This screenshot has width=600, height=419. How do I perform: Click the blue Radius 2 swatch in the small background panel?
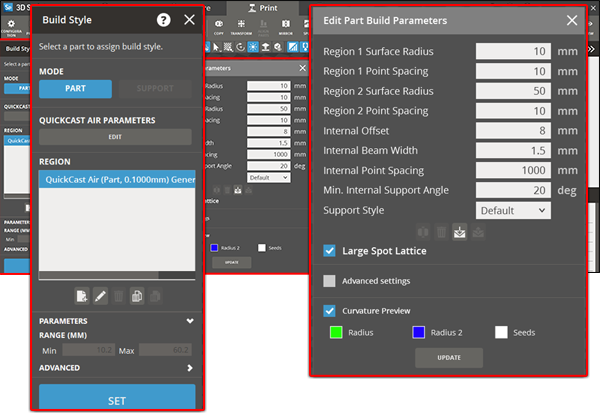pos(214,248)
